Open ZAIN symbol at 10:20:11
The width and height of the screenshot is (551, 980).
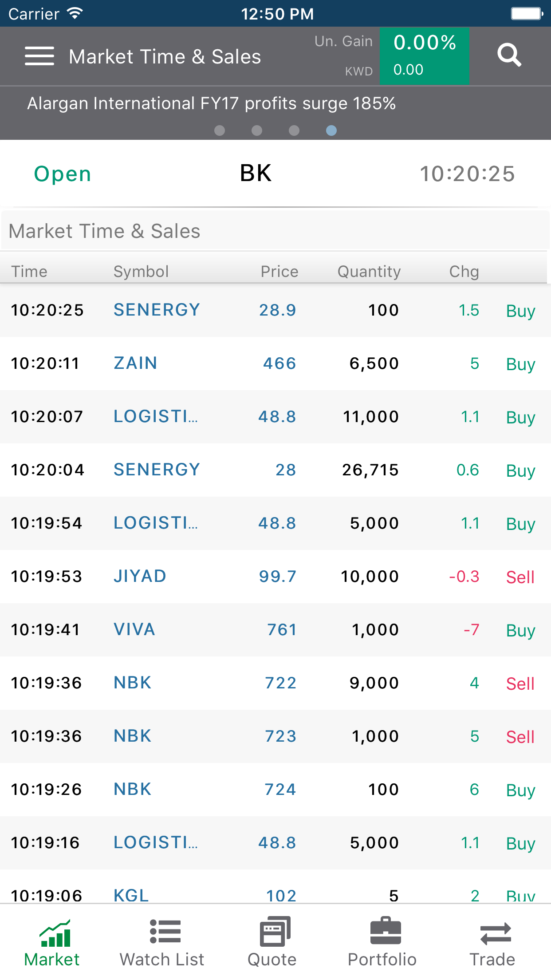coord(135,364)
